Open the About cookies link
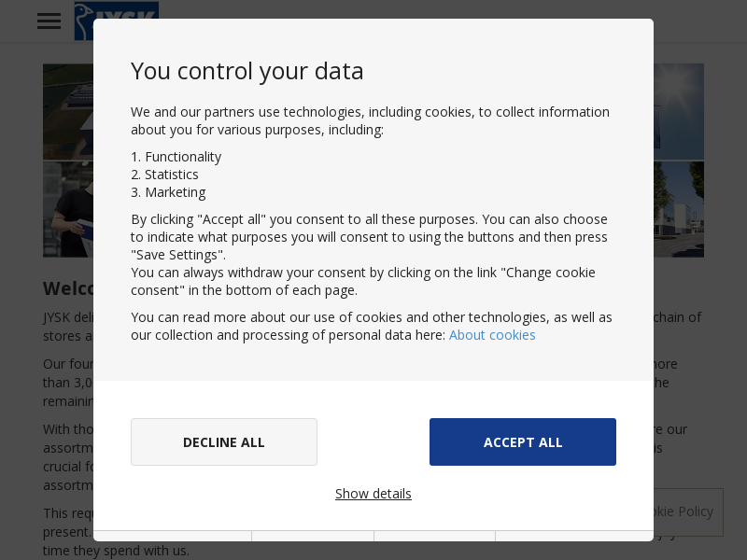The image size is (747, 560). pos(492,335)
